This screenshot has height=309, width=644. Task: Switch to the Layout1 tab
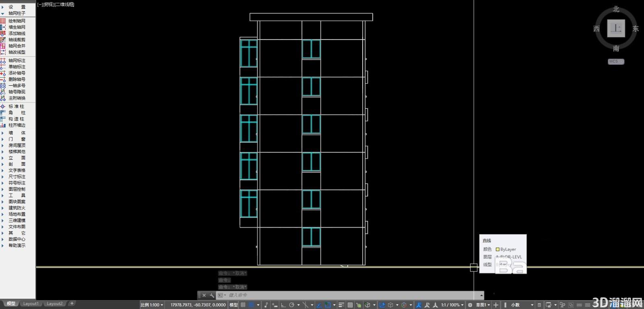(31, 304)
